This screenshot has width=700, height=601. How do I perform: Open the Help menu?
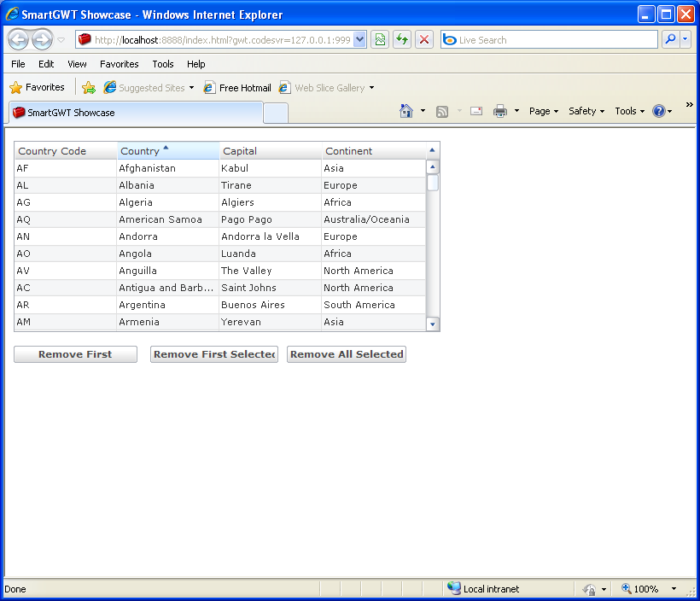196,64
